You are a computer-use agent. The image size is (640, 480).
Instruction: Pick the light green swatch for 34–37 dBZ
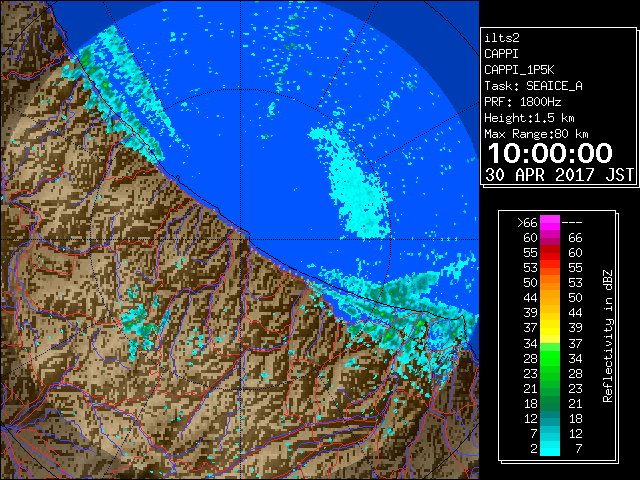pos(550,347)
